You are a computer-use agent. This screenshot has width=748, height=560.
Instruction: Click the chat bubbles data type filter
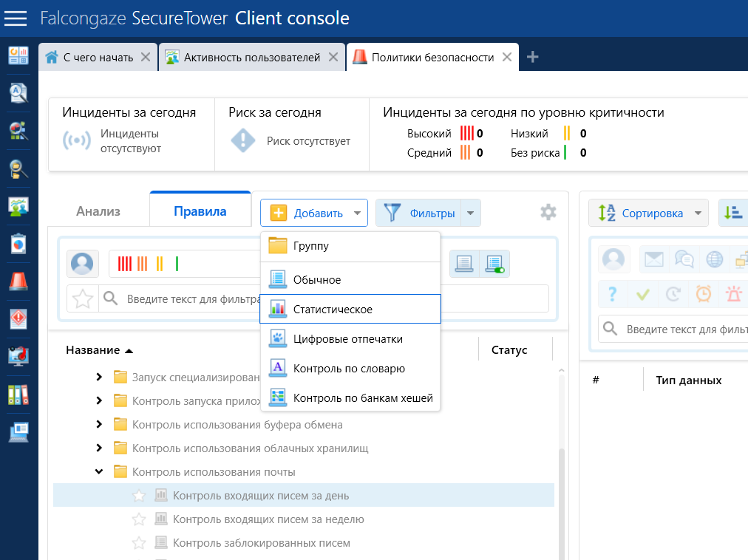coord(684,259)
